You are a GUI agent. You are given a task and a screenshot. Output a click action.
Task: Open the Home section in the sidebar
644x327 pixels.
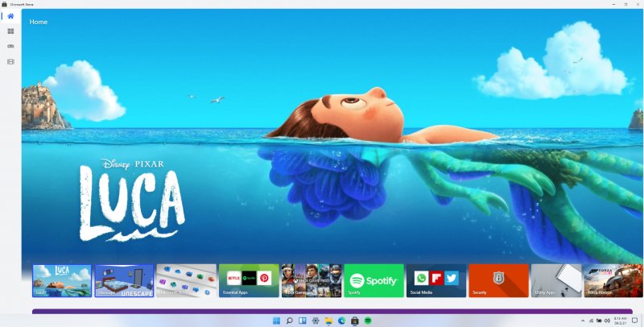(10, 16)
